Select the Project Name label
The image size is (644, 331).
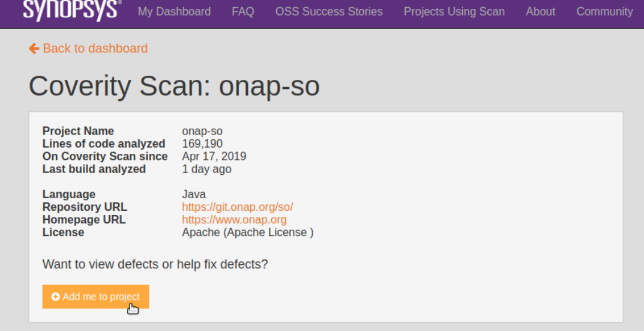pos(78,131)
